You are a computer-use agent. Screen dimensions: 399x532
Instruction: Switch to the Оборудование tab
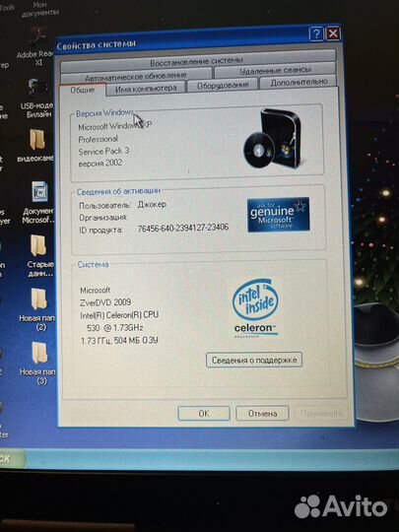(223, 85)
